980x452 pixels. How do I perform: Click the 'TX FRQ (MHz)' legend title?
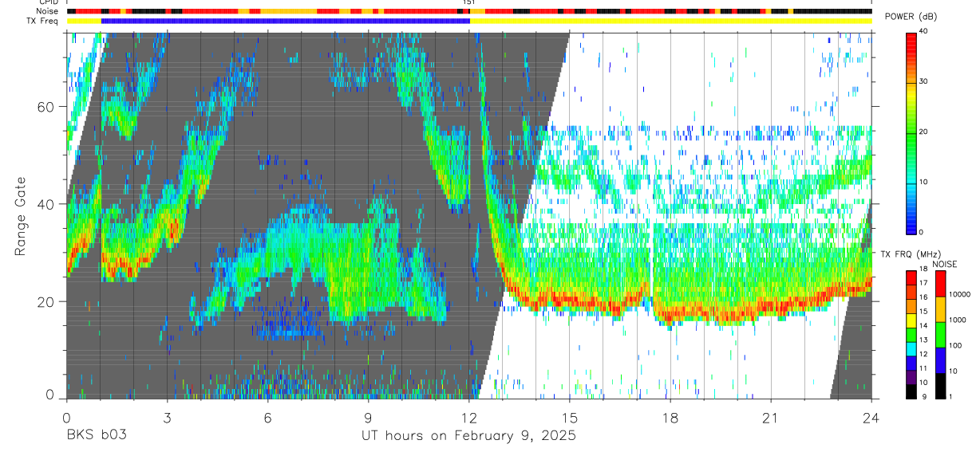(x=909, y=254)
